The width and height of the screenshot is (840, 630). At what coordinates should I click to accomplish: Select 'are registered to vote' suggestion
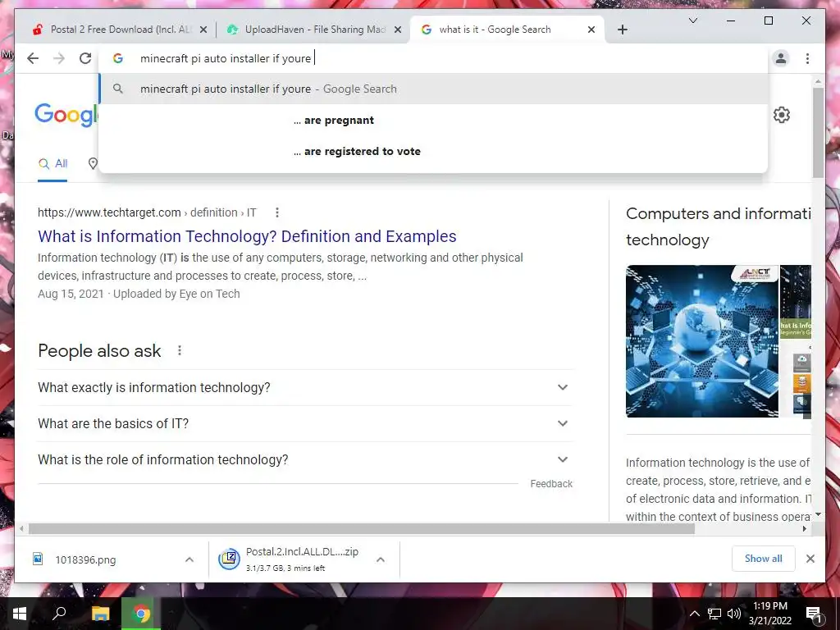click(433, 151)
